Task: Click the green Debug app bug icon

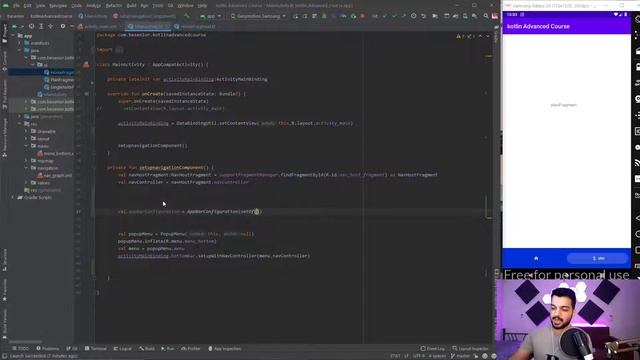Action: tap(324, 16)
